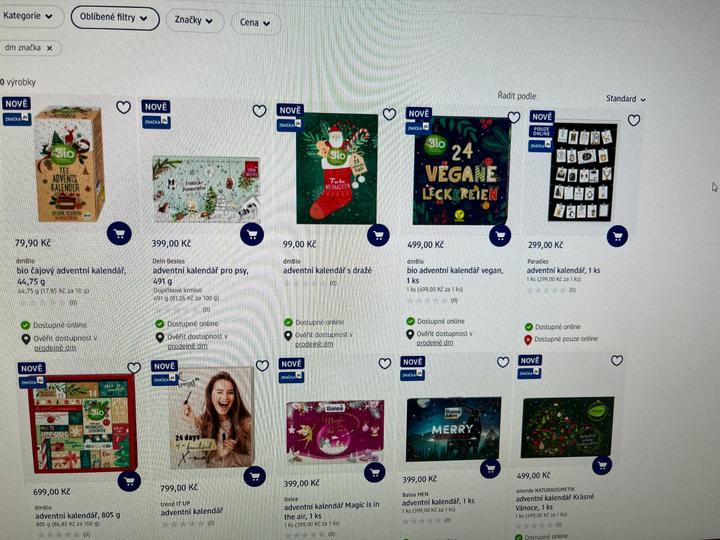Add the 99,00 Kč dražé calendar to cart
This screenshot has width=720, height=540.
378,235
